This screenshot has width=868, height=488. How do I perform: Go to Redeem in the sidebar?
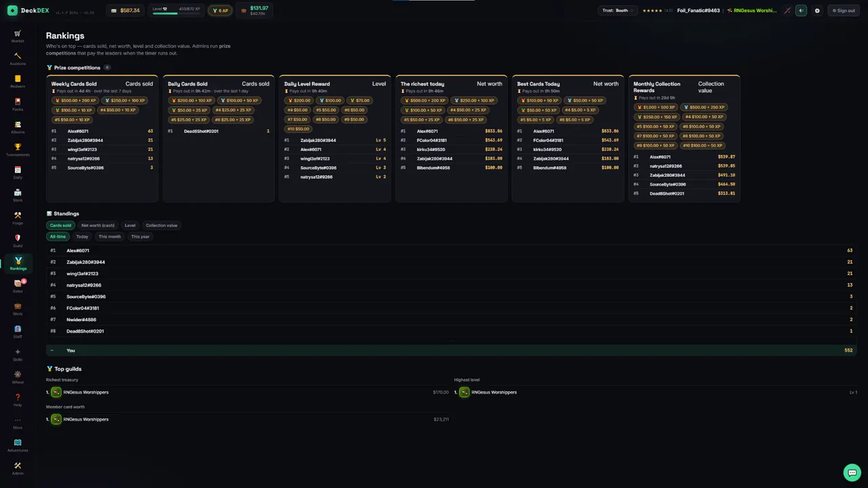pyautogui.click(x=18, y=81)
